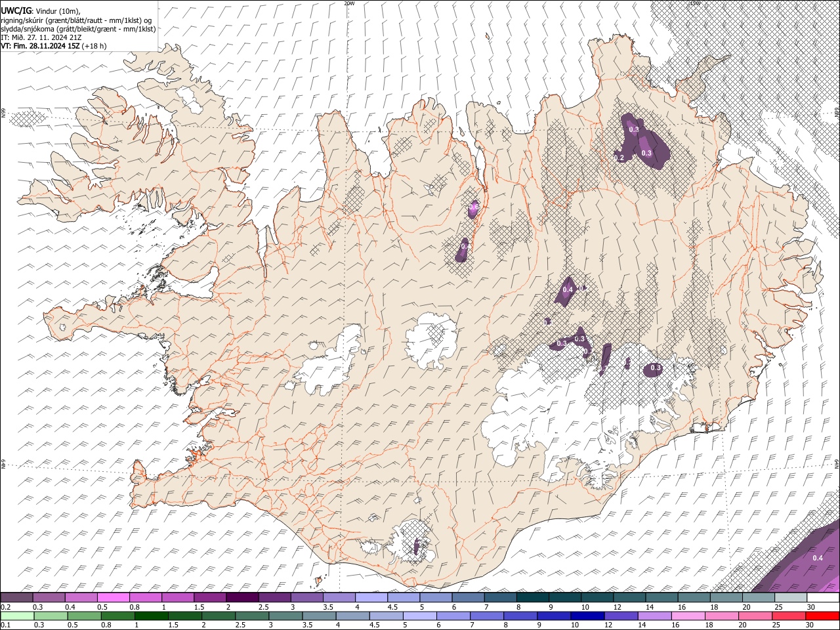Click the '0.6' precipitation label on the map
The image size is (840, 630).
[x=474, y=207]
